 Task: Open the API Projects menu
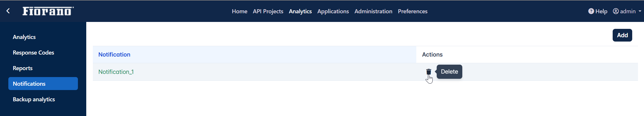click(x=268, y=11)
